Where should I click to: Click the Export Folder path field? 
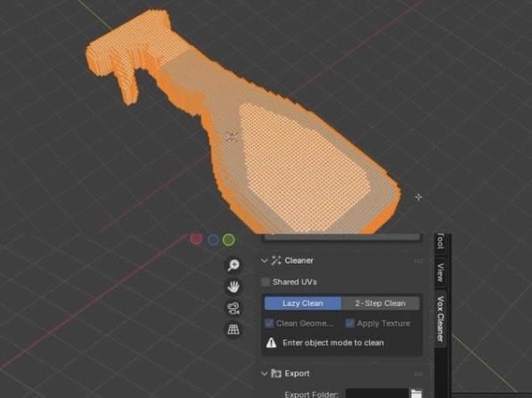pos(377,394)
